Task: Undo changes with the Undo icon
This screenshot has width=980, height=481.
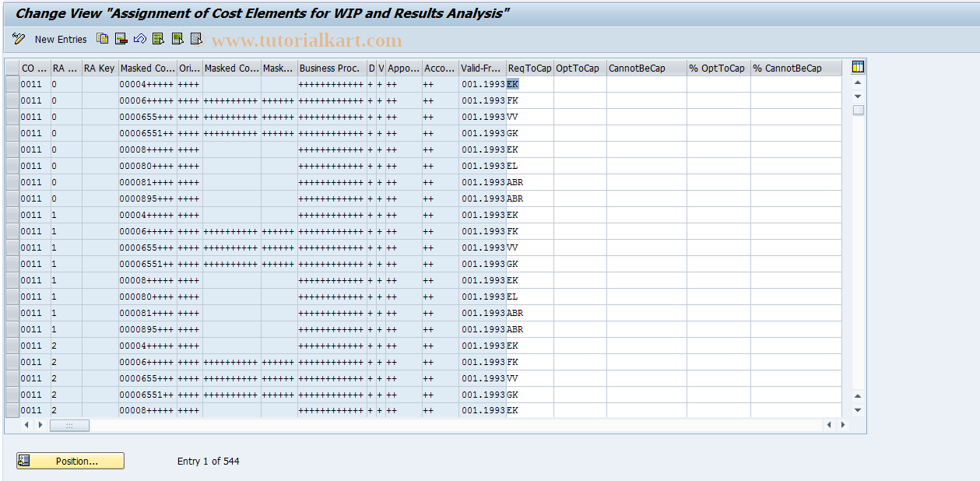Action: [x=140, y=39]
